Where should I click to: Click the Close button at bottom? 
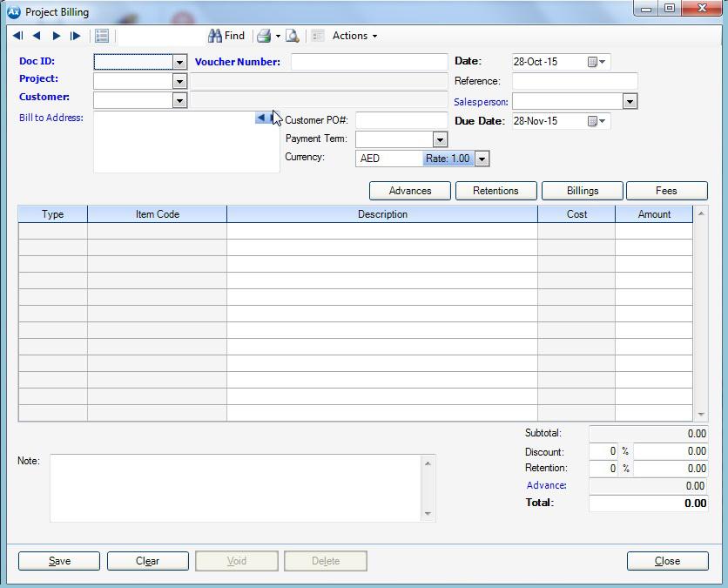[x=668, y=561]
